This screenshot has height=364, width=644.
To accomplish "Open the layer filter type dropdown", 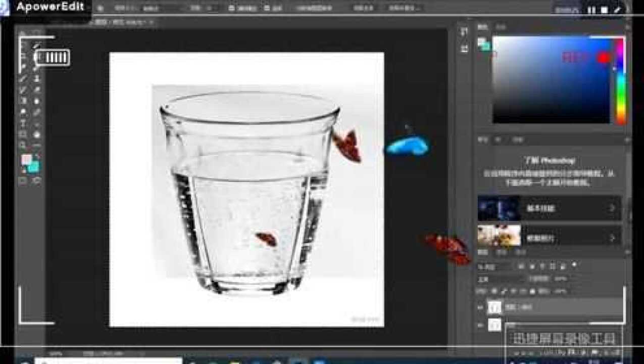I will point(494,266).
